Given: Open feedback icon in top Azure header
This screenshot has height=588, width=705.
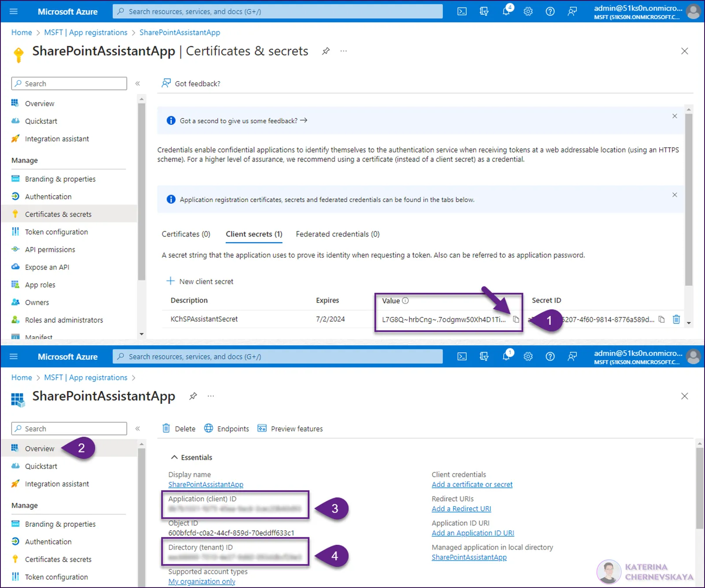Looking at the screenshot, I should 572,11.
